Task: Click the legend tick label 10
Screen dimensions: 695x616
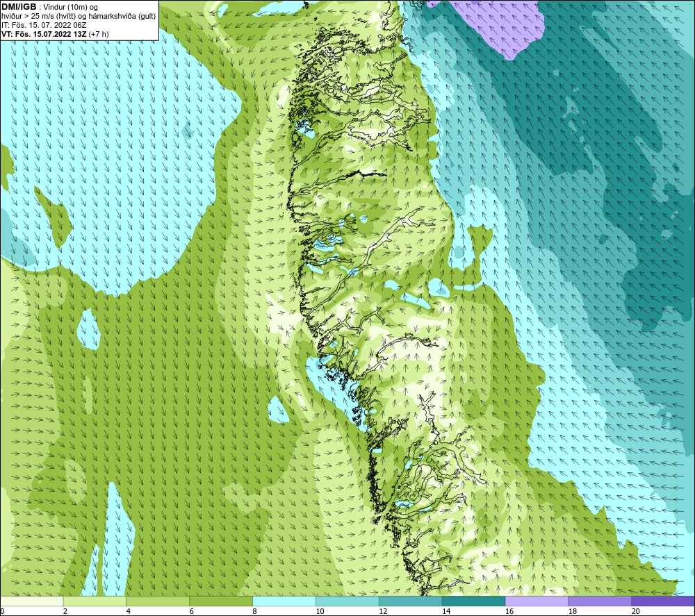Action: pyautogui.click(x=320, y=611)
